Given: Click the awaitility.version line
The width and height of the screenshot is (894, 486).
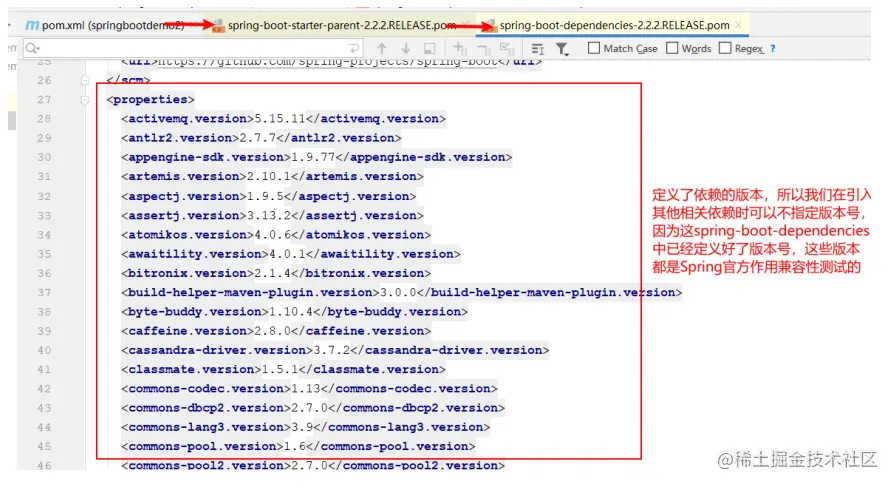Looking at the screenshot, I should (291, 254).
